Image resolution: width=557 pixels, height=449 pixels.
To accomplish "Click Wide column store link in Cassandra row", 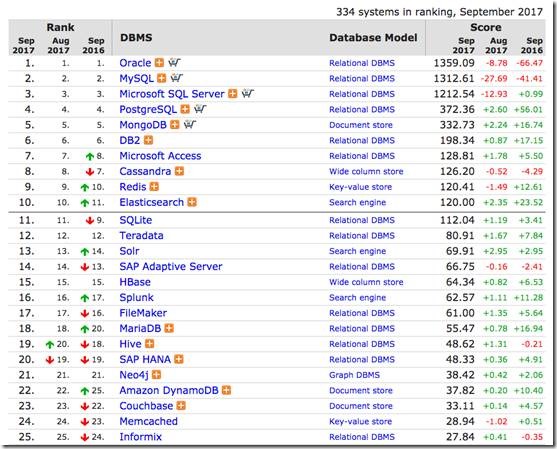I will pos(366,172).
